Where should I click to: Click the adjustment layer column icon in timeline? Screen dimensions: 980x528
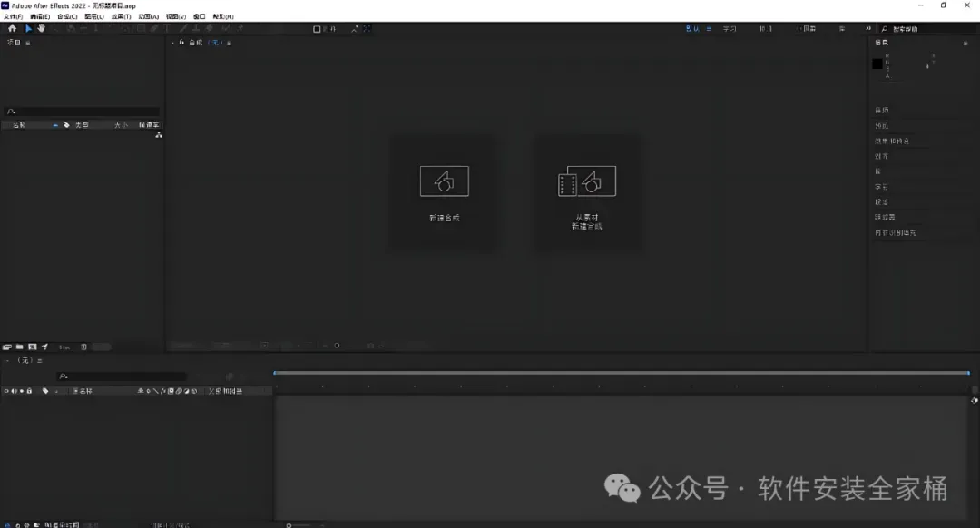pos(186,391)
